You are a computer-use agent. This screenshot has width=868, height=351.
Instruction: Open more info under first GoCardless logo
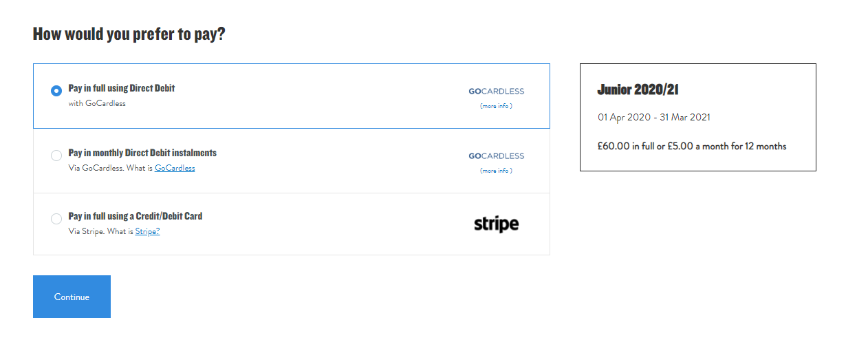[x=496, y=106]
